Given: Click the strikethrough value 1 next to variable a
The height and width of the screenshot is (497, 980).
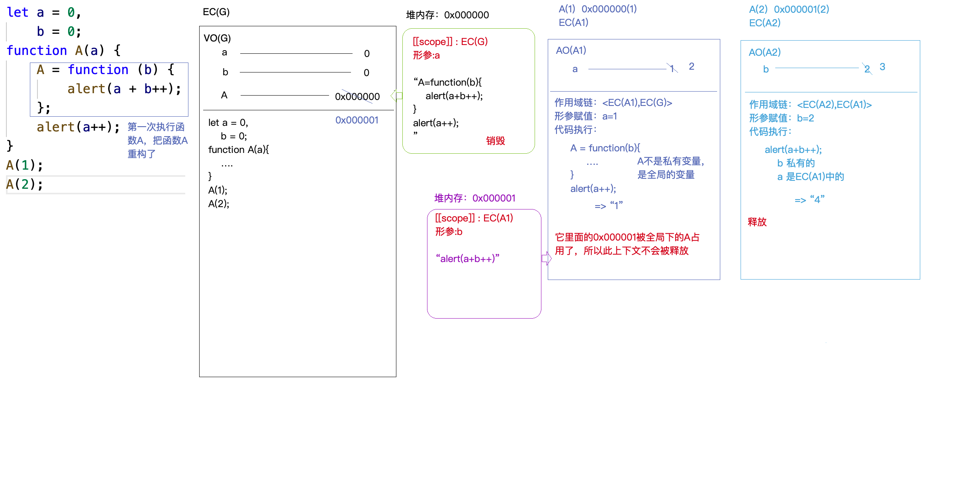Looking at the screenshot, I should pyautogui.click(x=672, y=68).
